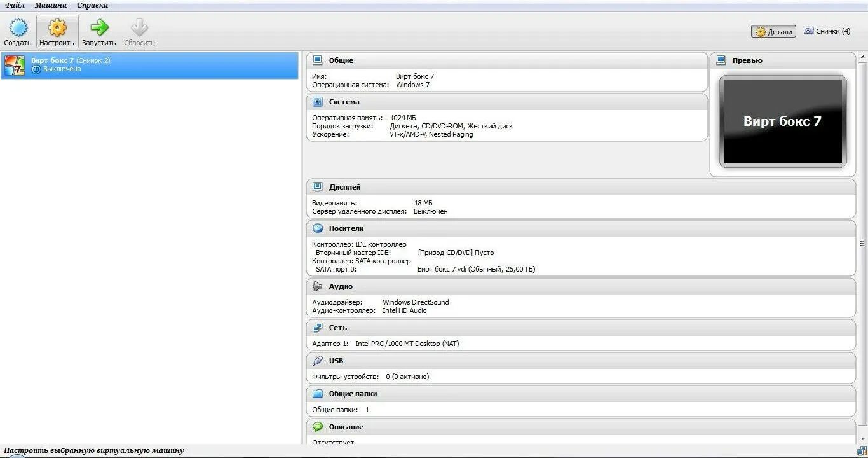Click the Windows DirectSound driver value
The image size is (868, 458).
point(416,302)
